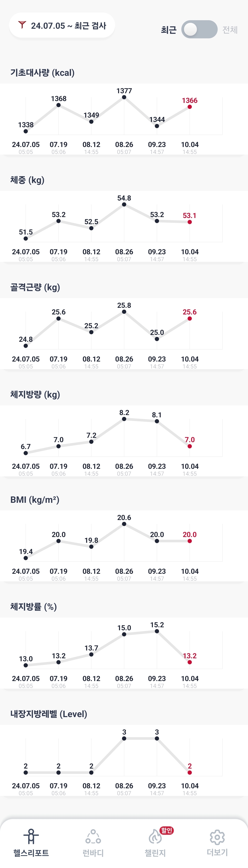This screenshot has height=868, width=248.
Task: Switch to the 챌린지 tab label
Action: point(155,853)
